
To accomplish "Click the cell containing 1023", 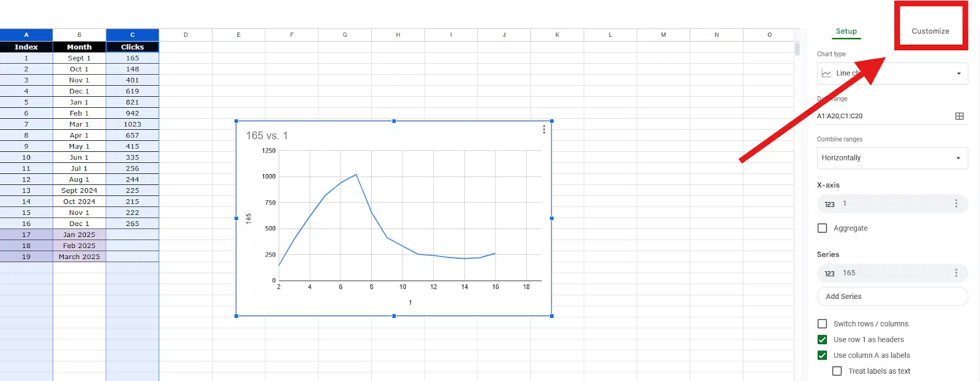I will tap(132, 124).
